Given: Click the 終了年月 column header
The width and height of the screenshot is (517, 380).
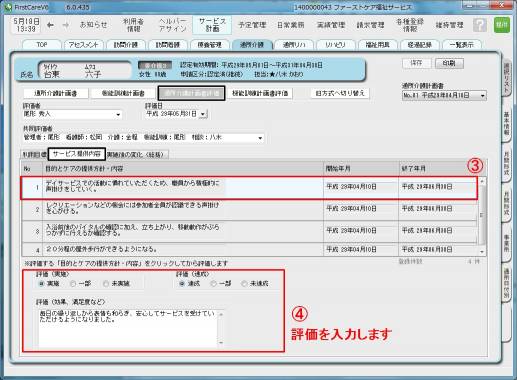Looking at the screenshot, I should [438, 169].
